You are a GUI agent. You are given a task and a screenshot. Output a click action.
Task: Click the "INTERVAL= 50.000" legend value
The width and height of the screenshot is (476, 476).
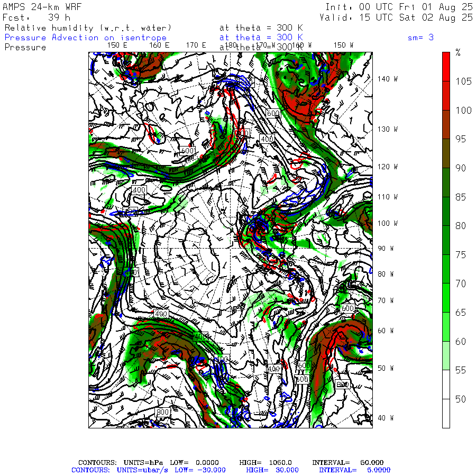click(348, 463)
